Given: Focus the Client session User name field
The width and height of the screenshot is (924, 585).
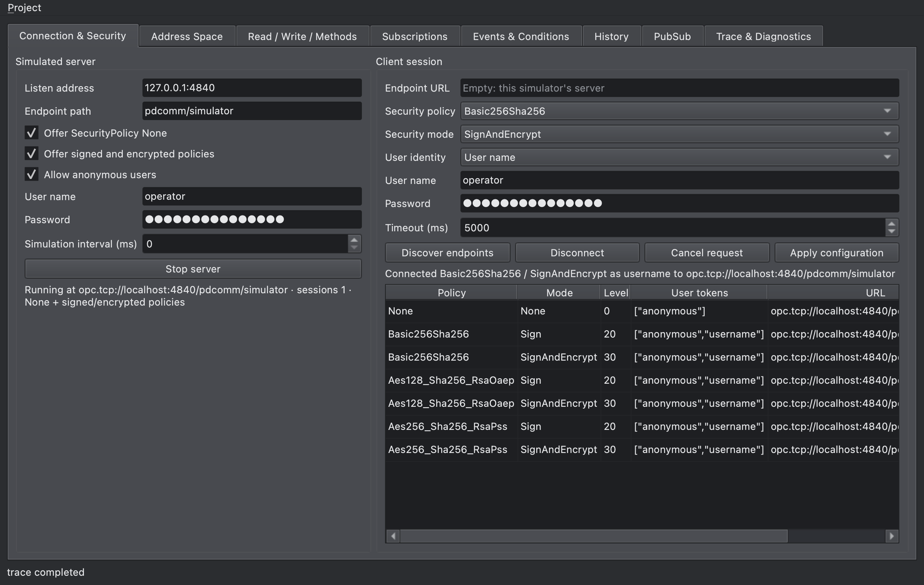Looking at the screenshot, I should tap(680, 180).
